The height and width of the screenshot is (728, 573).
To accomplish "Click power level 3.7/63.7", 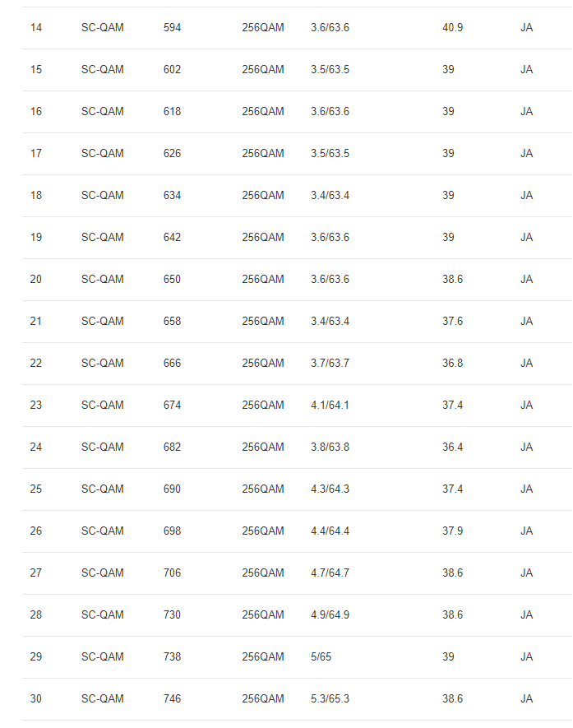I will coord(330,364).
